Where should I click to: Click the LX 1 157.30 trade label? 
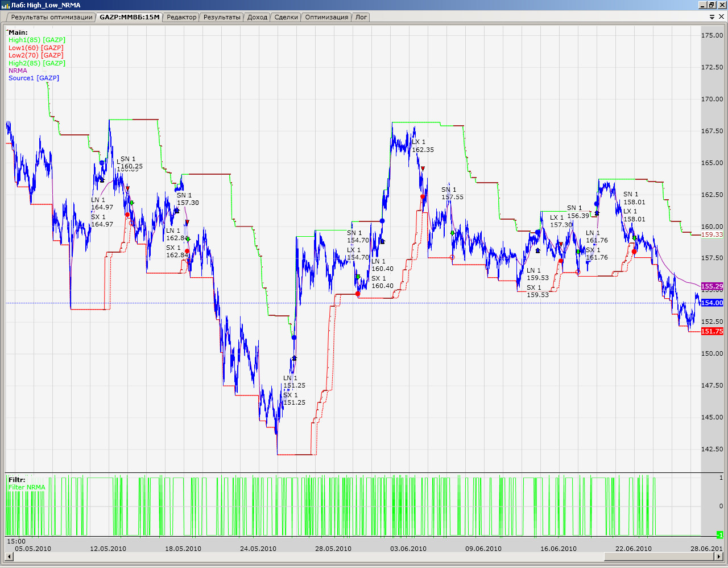coord(561,221)
